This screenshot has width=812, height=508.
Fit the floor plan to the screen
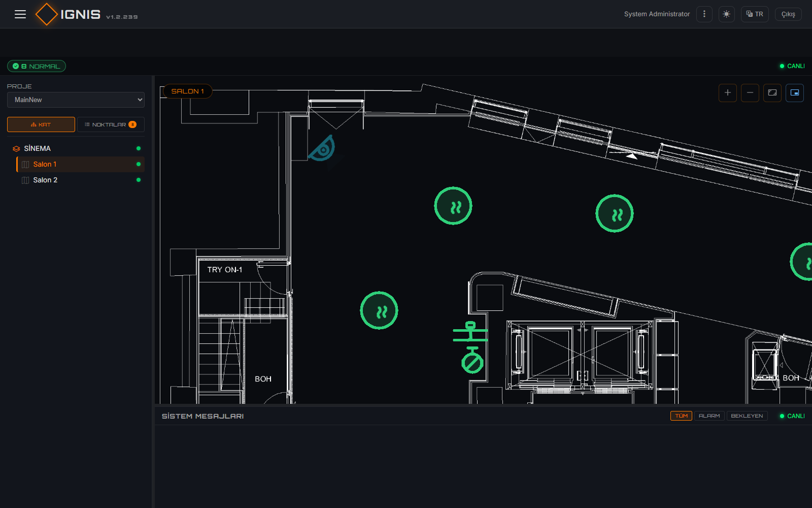pos(772,92)
